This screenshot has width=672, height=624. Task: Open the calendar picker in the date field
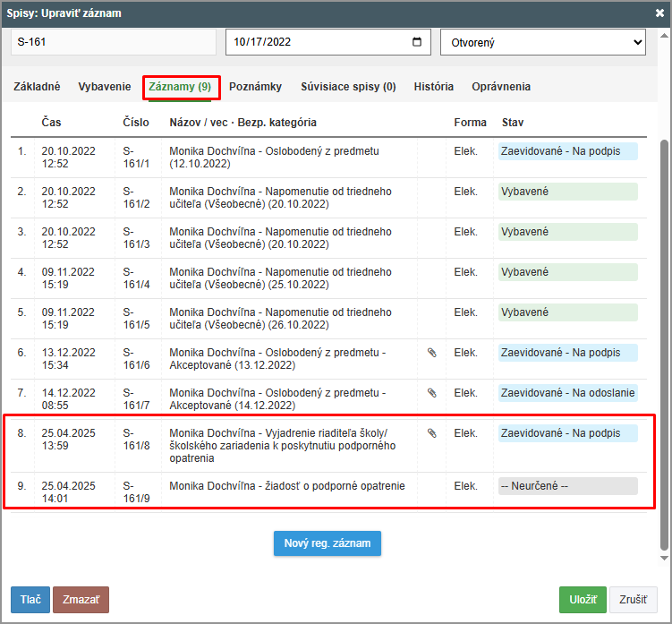(x=417, y=42)
